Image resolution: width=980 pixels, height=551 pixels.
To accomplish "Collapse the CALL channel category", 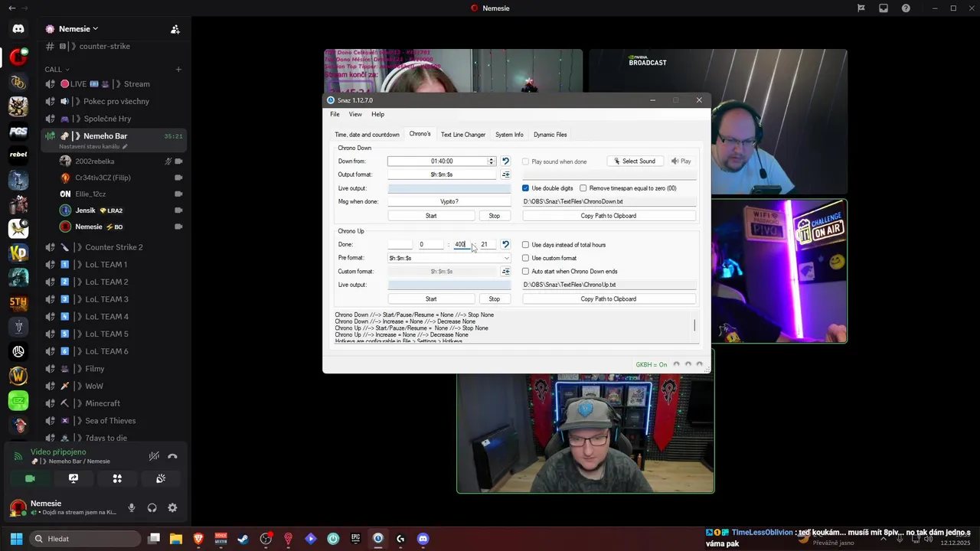I will 57,70.
